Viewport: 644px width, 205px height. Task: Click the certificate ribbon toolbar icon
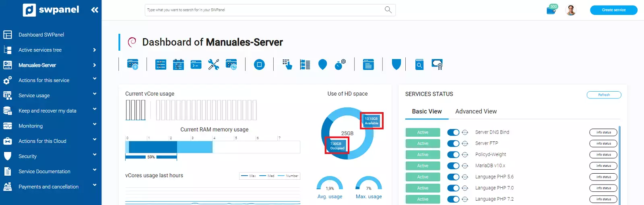pyautogui.click(x=437, y=64)
